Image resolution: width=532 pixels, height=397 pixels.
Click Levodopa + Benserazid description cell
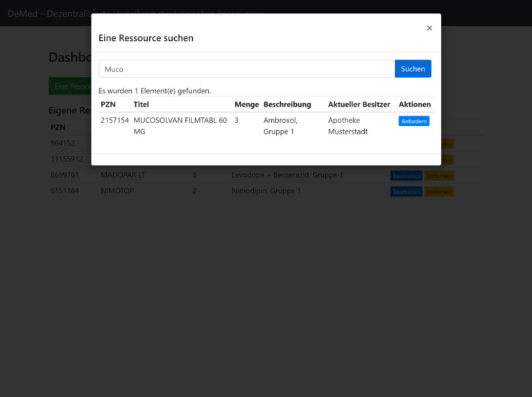pyautogui.click(x=287, y=175)
